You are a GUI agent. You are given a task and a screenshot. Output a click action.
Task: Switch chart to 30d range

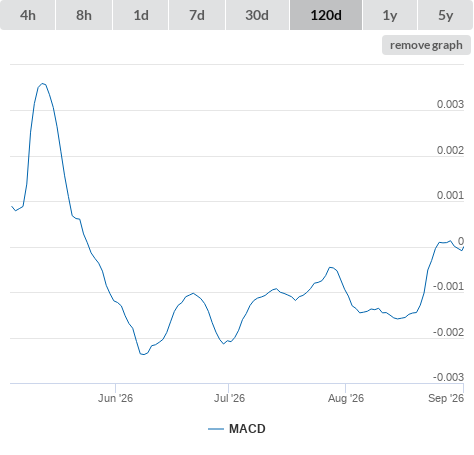tap(257, 15)
